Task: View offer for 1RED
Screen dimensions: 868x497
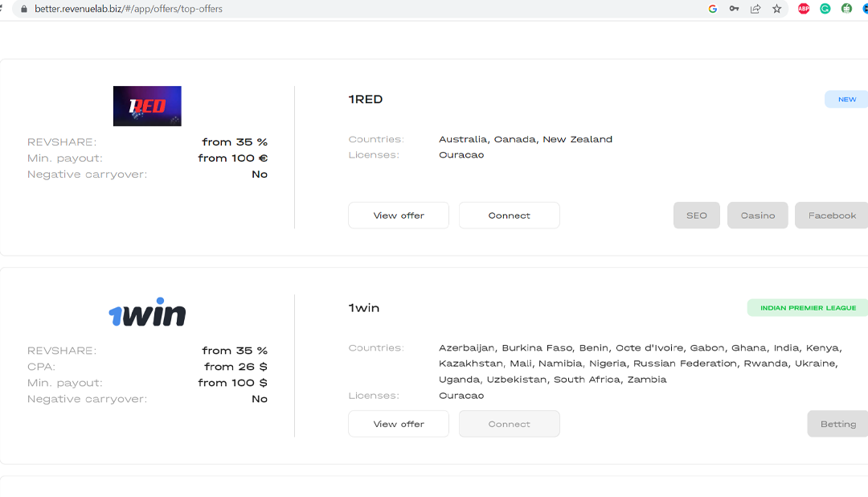Action: (x=399, y=216)
